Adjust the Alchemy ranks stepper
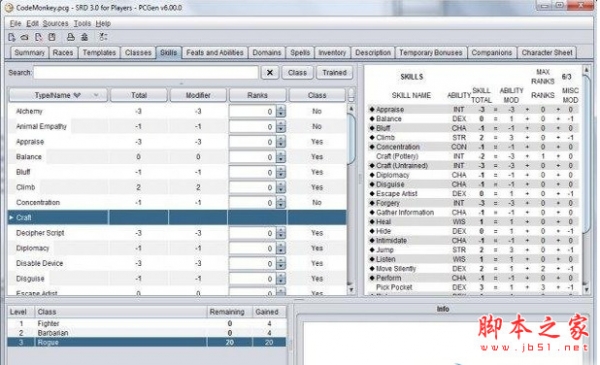Screen dimensions: 600x365 pyautogui.click(x=281, y=111)
